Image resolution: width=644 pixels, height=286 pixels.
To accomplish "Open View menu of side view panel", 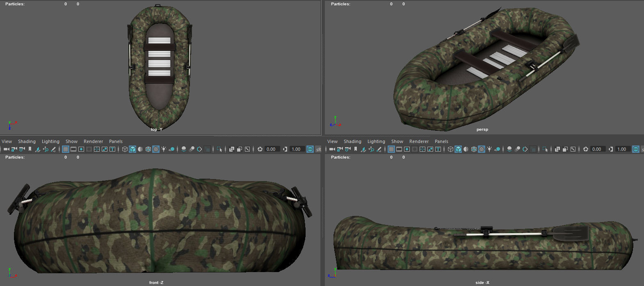I will pyautogui.click(x=333, y=141).
